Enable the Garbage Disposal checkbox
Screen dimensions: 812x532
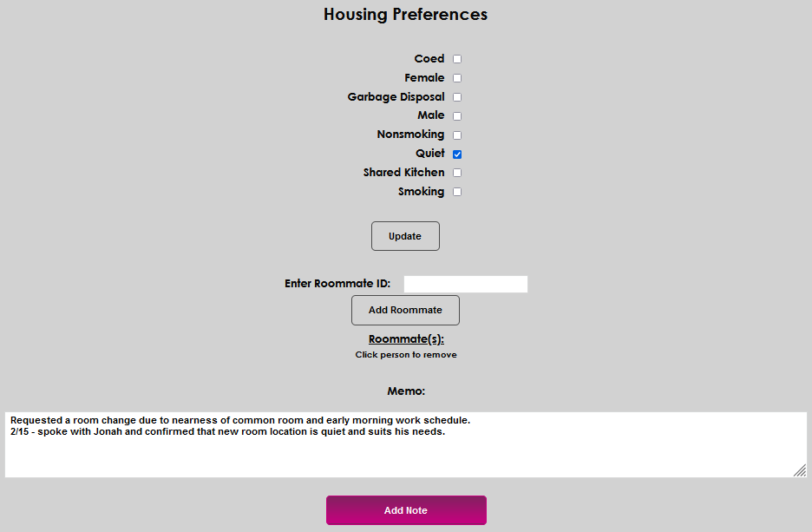coord(456,96)
